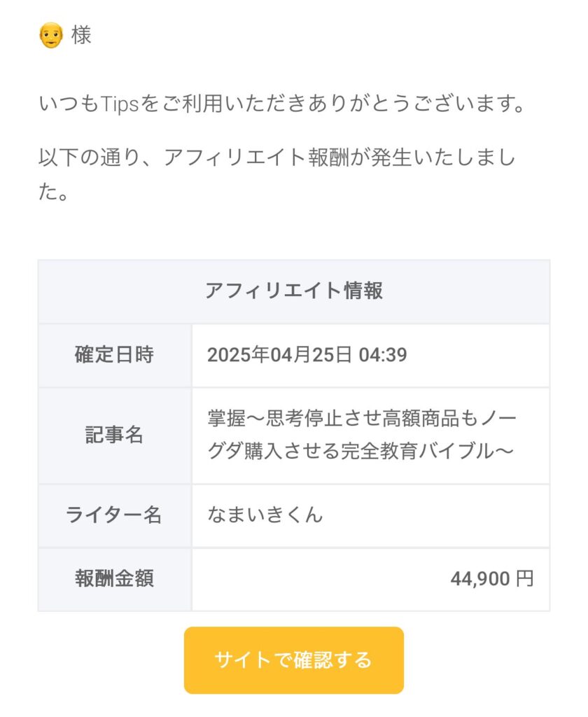
Task: Select the 記事名 row label
Action: pos(114,435)
